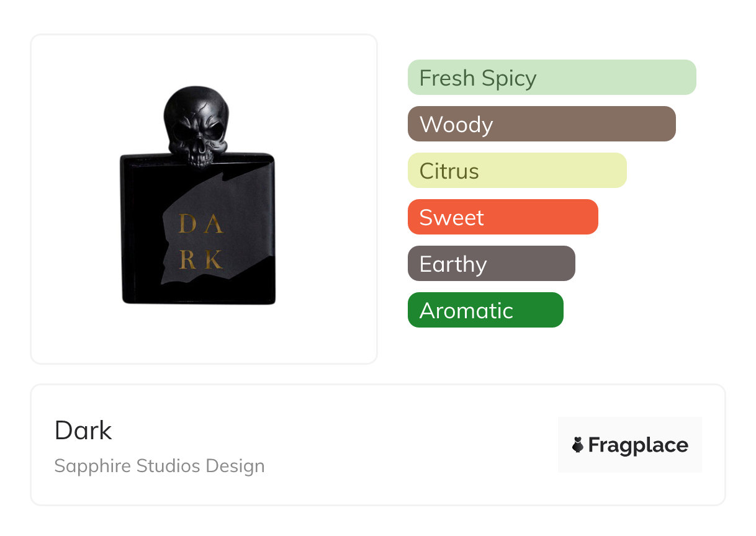Select the gold DARK lettering on bottle
Image resolution: width=756 pixels, height=536 pixels.
coord(200,241)
